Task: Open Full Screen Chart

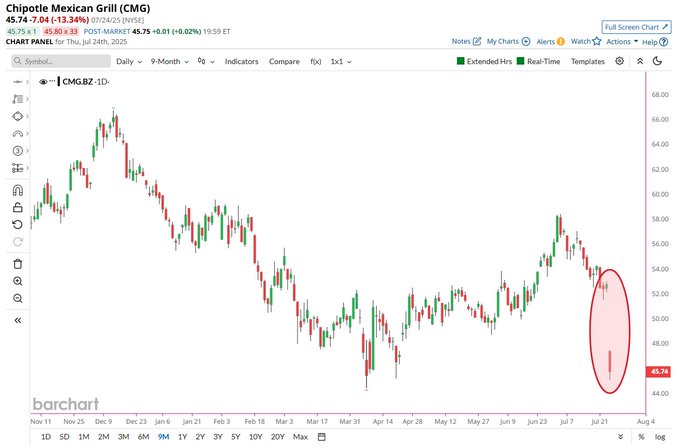Action: coord(636,27)
